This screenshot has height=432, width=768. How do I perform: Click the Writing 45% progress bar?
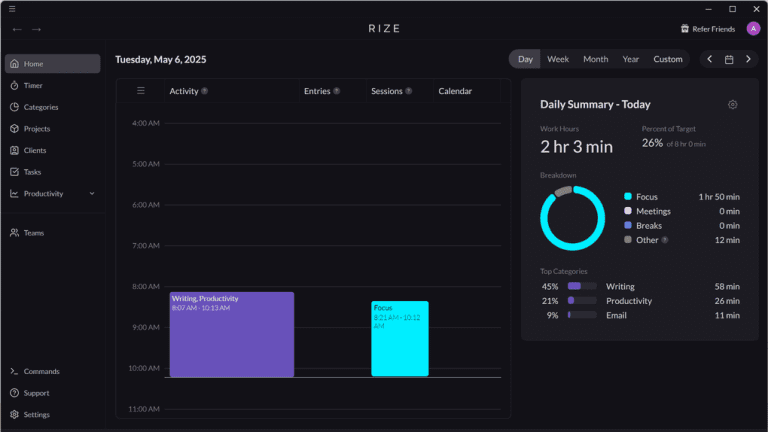point(582,286)
